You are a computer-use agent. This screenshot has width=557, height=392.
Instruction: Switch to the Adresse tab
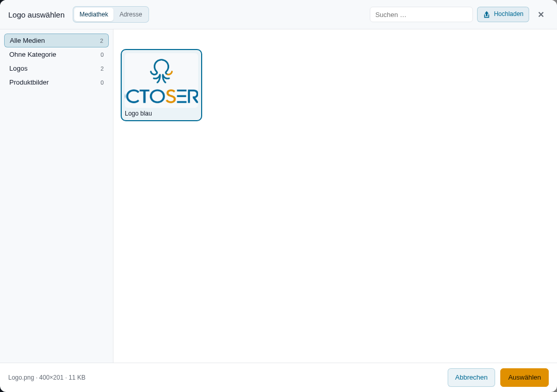[130, 14]
